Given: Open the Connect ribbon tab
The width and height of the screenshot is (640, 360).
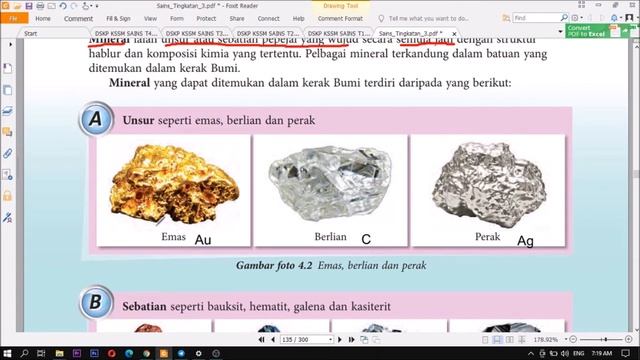Looking at the screenshot, I should 269,18.
